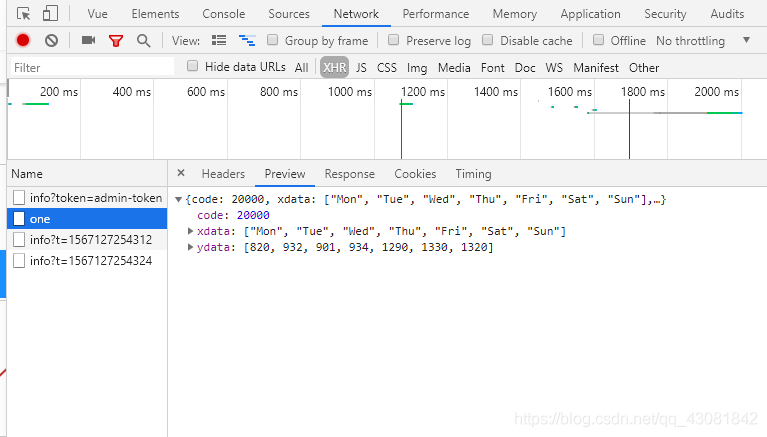Show the request Headers tab
Viewport: 767px width, 437px height.
point(223,174)
